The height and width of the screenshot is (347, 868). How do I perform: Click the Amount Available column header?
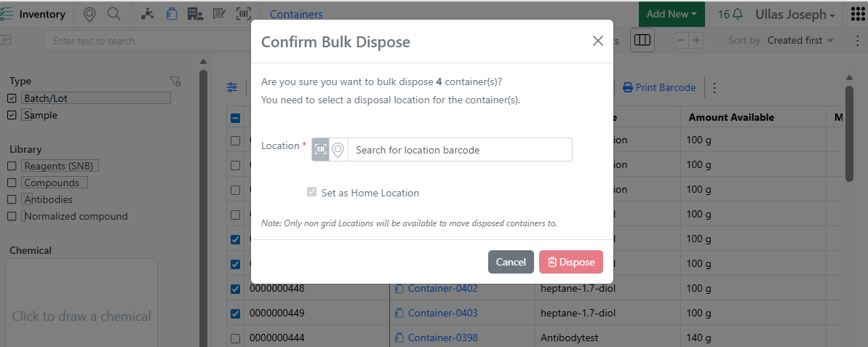(x=731, y=117)
